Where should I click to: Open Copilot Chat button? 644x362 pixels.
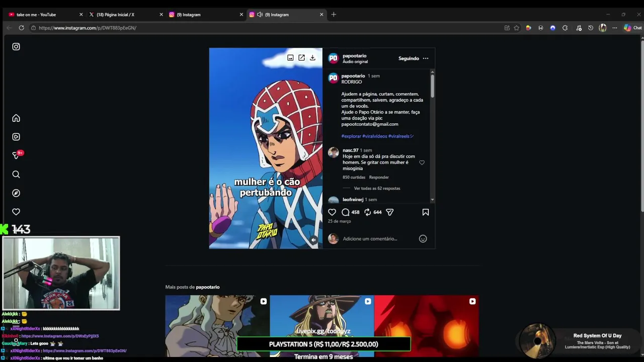coord(632,28)
